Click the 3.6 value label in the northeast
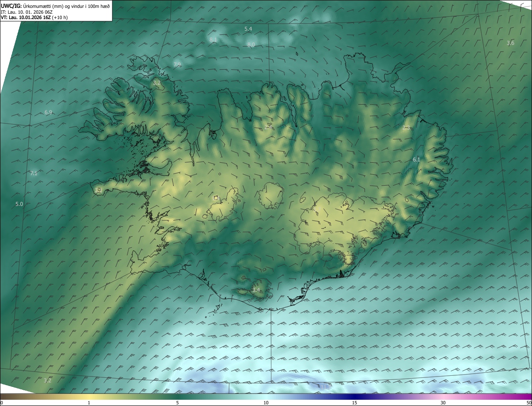Image resolution: width=532 pixels, height=406 pixels. pyautogui.click(x=510, y=43)
